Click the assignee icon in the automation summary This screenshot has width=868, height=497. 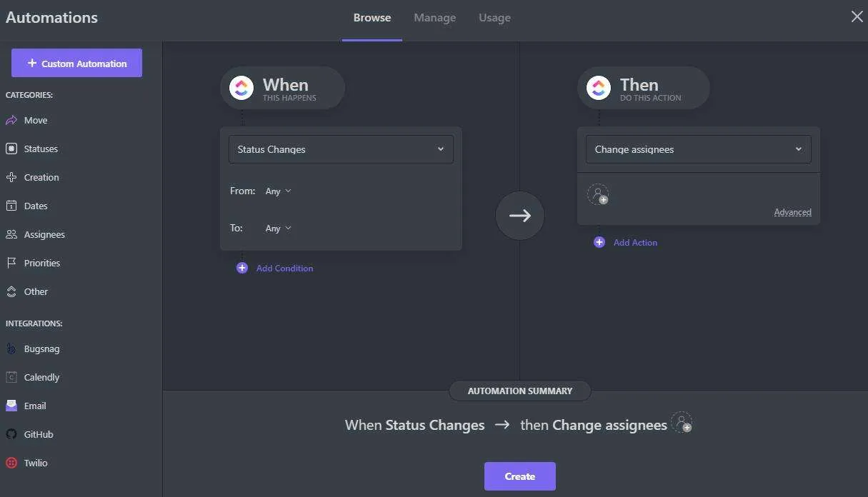point(682,422)
